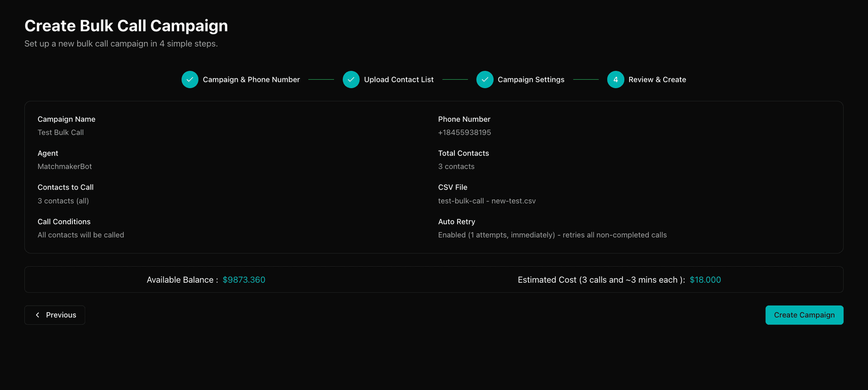This screenshot has height=390, width=868.
Task: Click the CSV file name test-bulk-call - new-test.csv
Action: pyautogui.click(x=486, y=201)
